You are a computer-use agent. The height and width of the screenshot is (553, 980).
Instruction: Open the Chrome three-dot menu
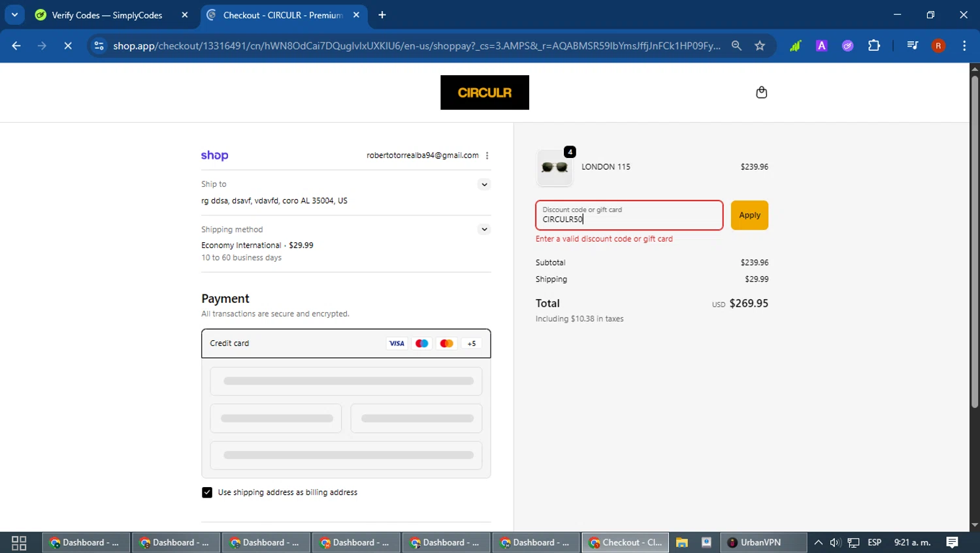[x=964, y=46]
